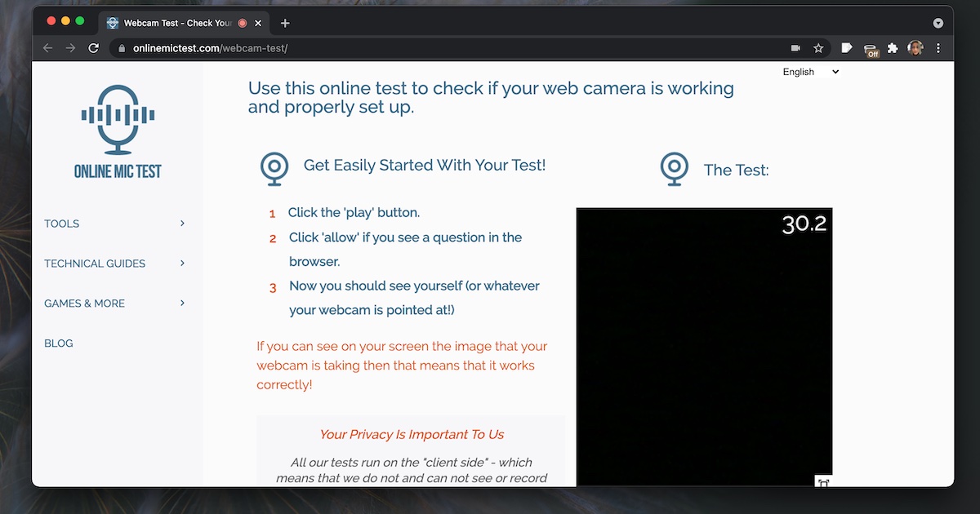
Task: Click the macOS green fullscreen window button
Action: pyautogui.click(x=79, y=20)
